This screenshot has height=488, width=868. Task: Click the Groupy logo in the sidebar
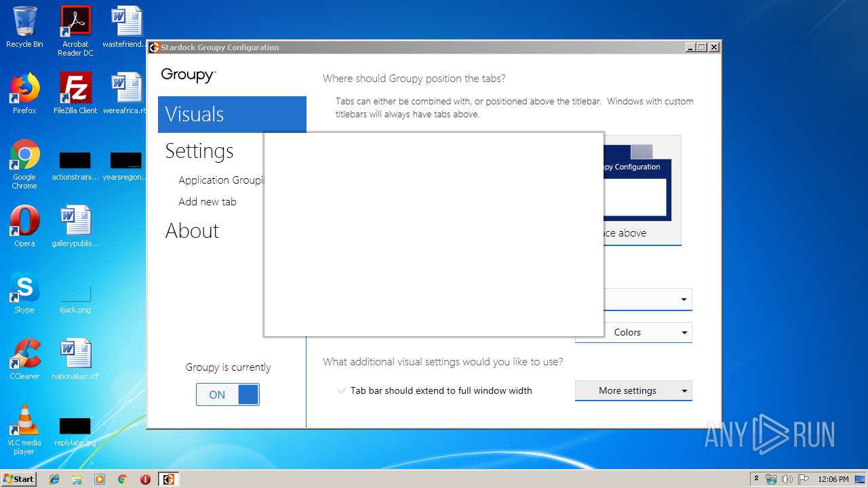(189, 75)
